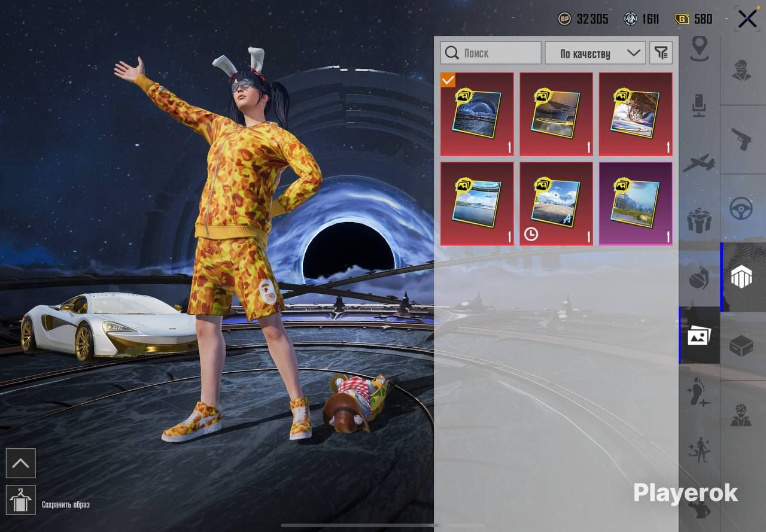The height and width of the screenshot is (532, 766).
Task: Switch to the steering wheel vehicles tab
Action: click(742, 209)
